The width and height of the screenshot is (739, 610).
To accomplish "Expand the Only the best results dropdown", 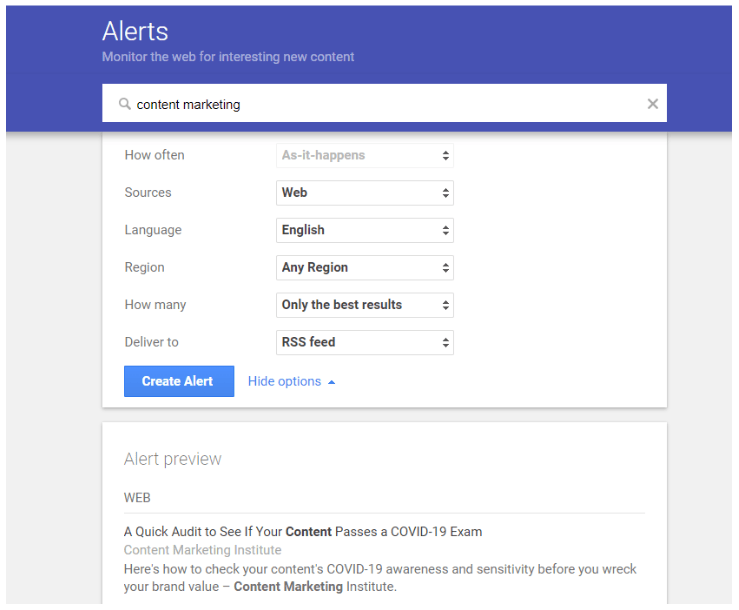I will click(364, 305).
